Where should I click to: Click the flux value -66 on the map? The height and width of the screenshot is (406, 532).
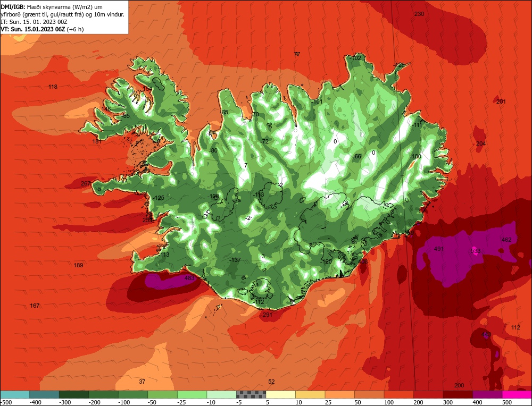(357, 156)
